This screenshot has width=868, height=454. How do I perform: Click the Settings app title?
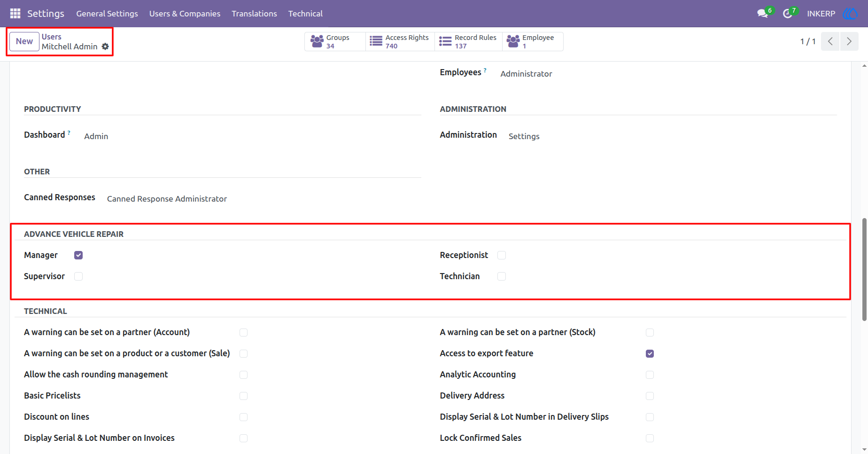46,14
